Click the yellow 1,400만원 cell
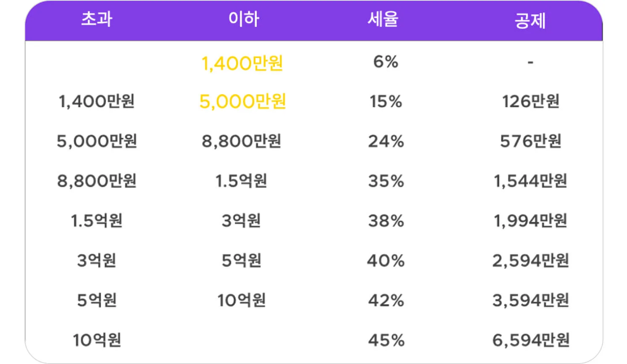Image resolution: width=627 pixels, height=364 pixels. pos(242,63)
